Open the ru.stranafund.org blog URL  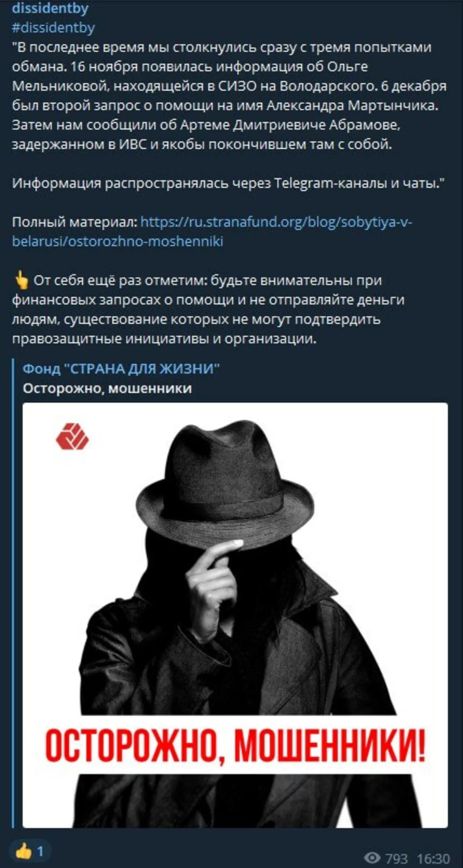click(276, 222)
